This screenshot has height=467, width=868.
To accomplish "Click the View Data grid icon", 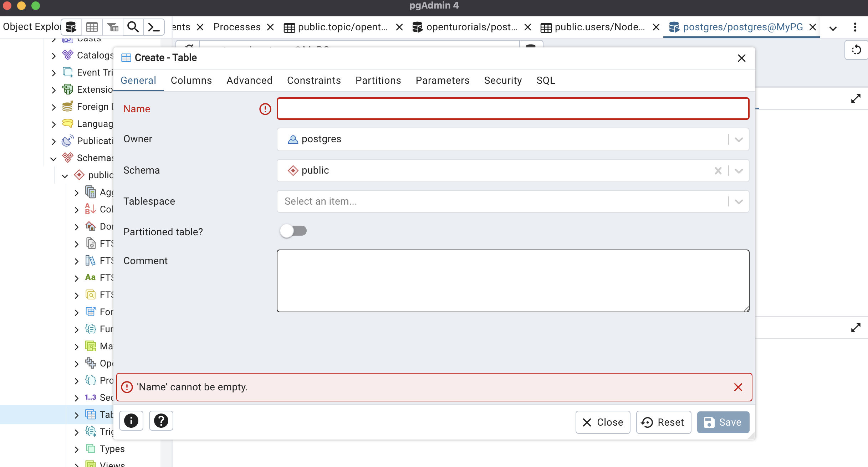I will coord(92,27).
